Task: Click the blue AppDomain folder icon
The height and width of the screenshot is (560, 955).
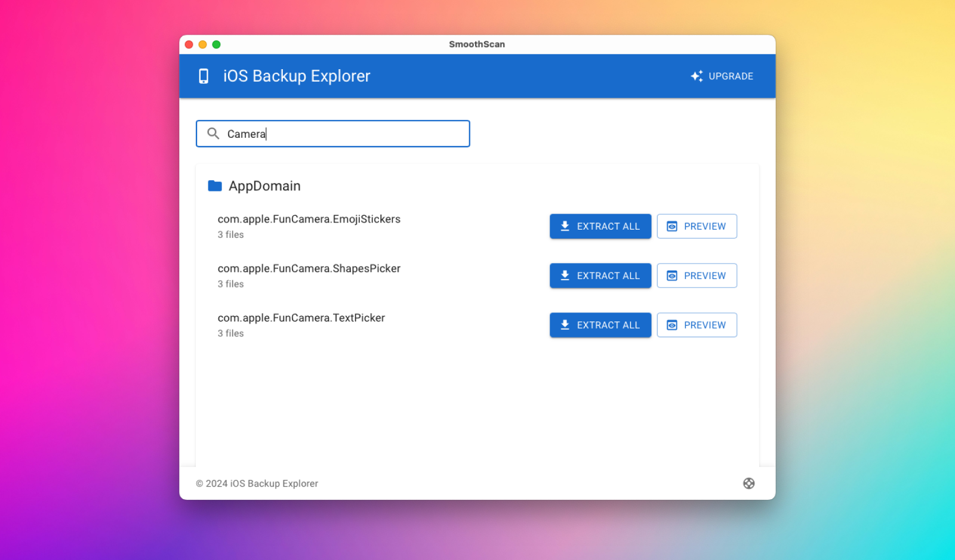Action: tap(215, 186)
